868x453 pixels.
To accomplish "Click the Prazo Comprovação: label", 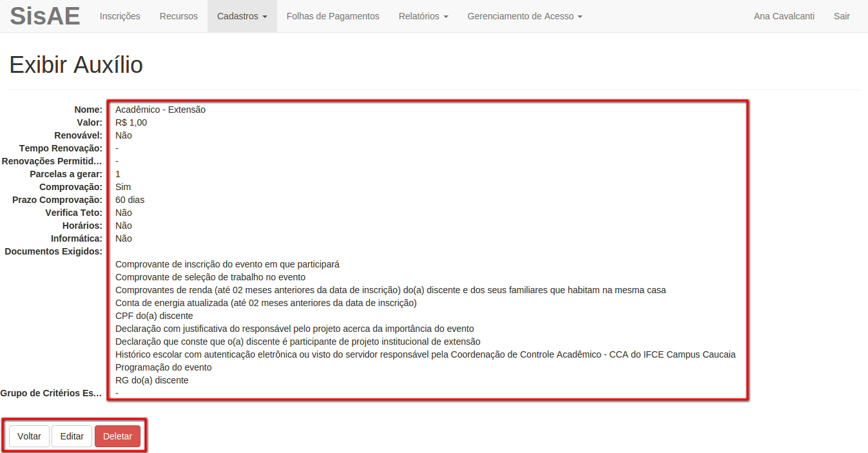I will coord(57,200).
